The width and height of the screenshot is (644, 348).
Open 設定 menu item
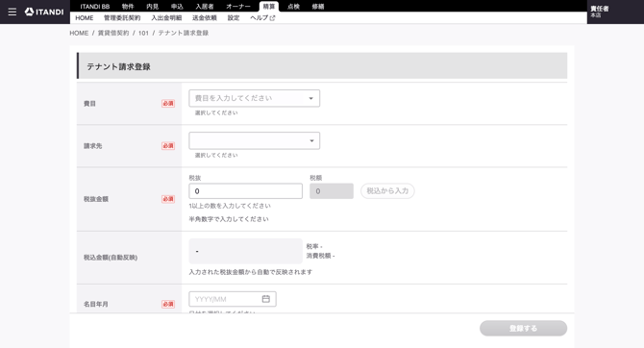pyautogui.click(x=234, y=18)
